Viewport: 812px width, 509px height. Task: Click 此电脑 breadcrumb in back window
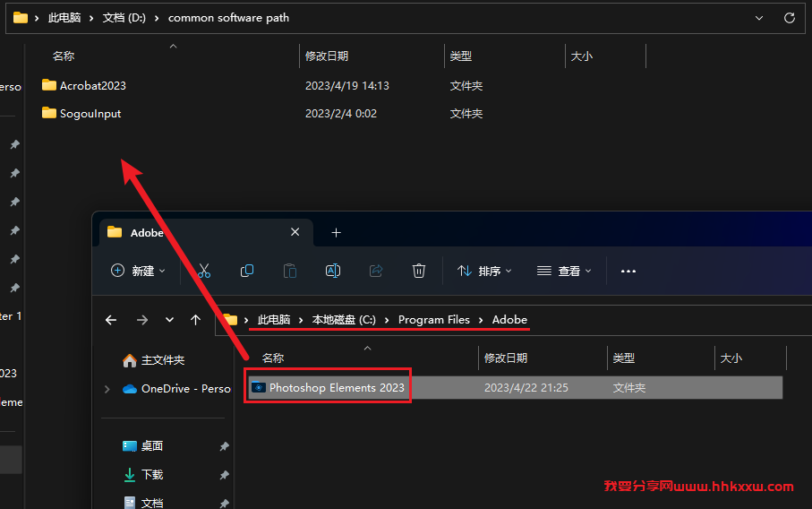tap(64, 18)
